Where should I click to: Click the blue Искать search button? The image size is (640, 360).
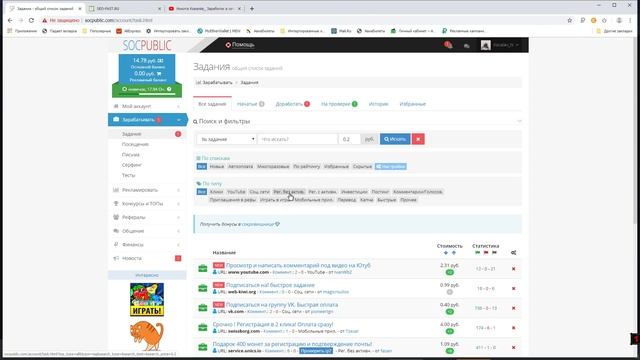click(395, 139)
